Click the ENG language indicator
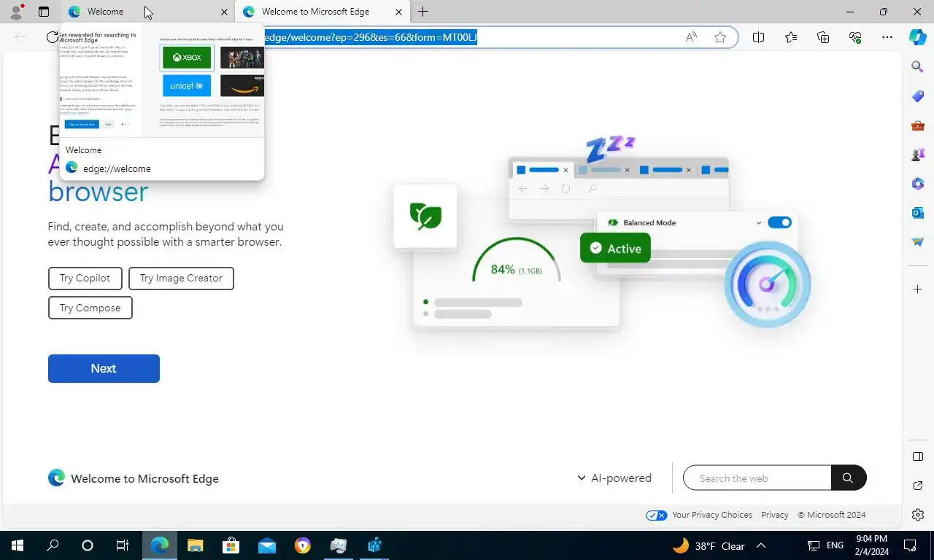 click(835, 545)
